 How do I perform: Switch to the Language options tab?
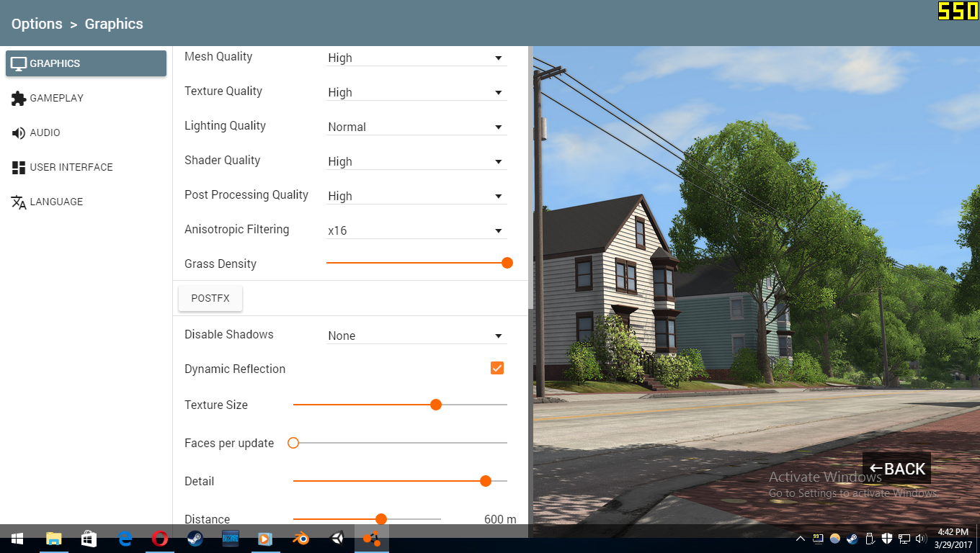(x=86, y=202)
